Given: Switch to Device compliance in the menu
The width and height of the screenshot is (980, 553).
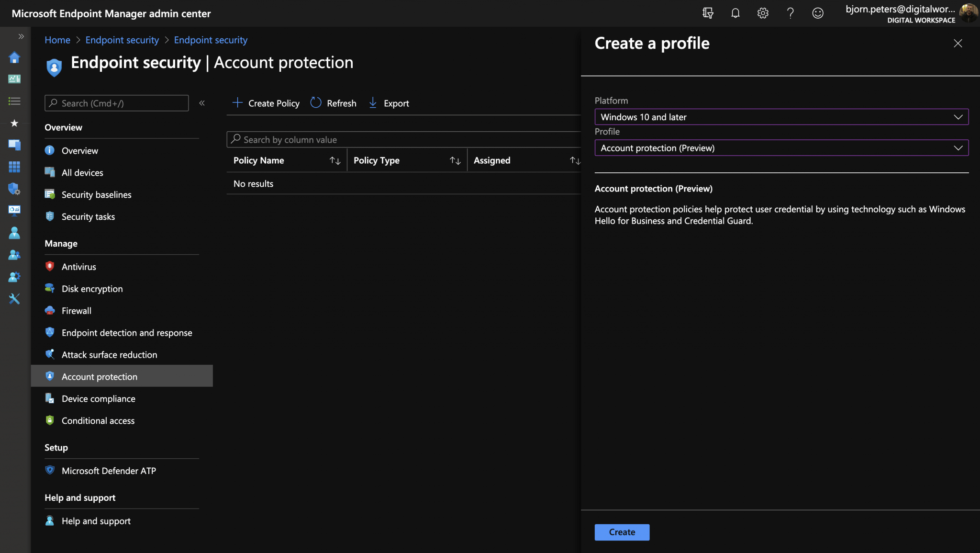Looking at the screenshot, I should tap(98, 398).
